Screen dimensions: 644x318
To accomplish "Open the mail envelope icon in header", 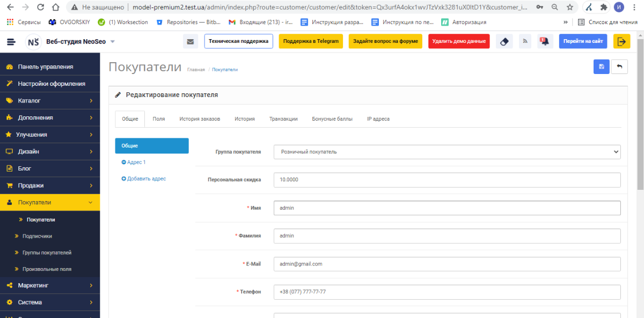I will pyautogui.click(x=190, y=42).
